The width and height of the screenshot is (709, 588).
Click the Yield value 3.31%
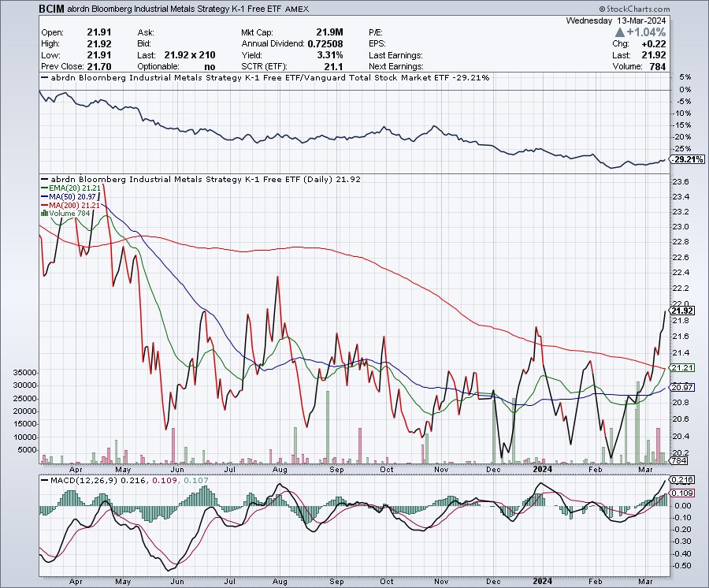click(x=329, y=54)
